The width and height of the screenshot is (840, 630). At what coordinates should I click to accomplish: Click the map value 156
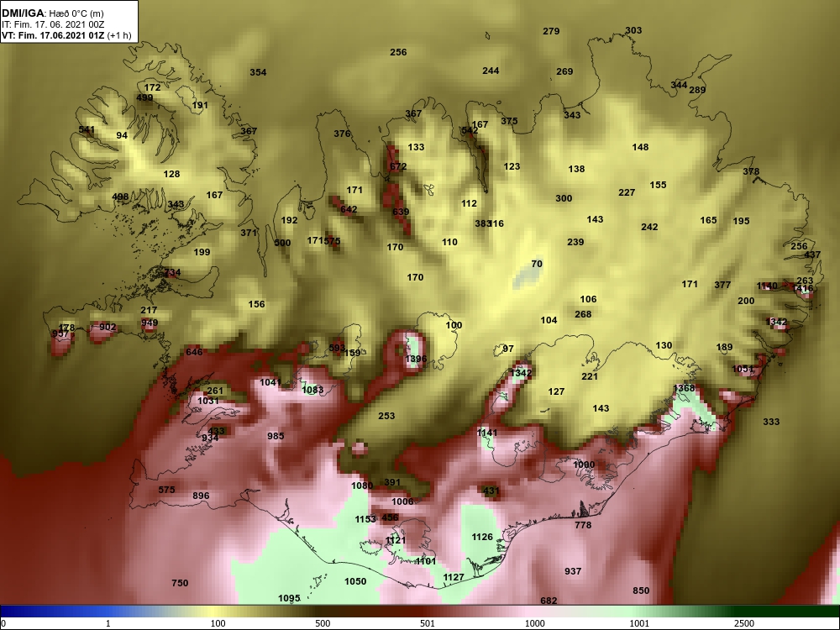click(256, 304)
